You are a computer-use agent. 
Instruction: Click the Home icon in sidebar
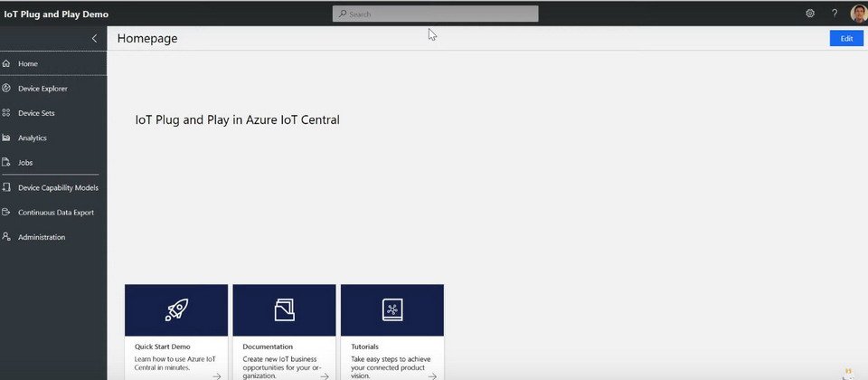(x=6, y=63)
